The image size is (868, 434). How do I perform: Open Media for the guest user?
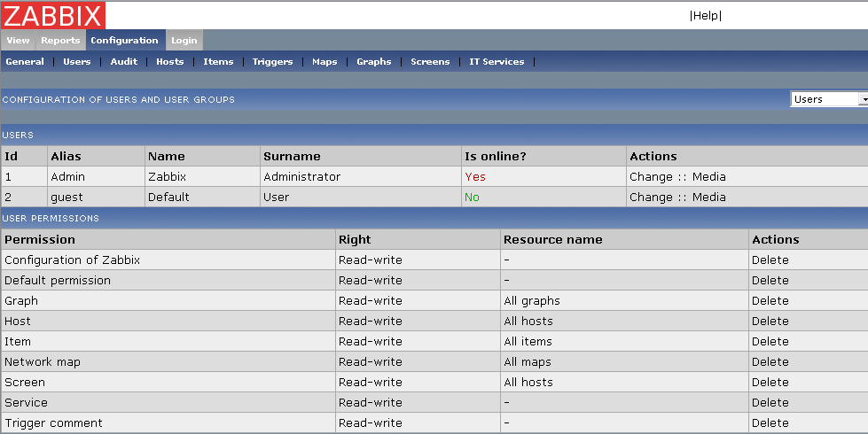tap(709, 198)
